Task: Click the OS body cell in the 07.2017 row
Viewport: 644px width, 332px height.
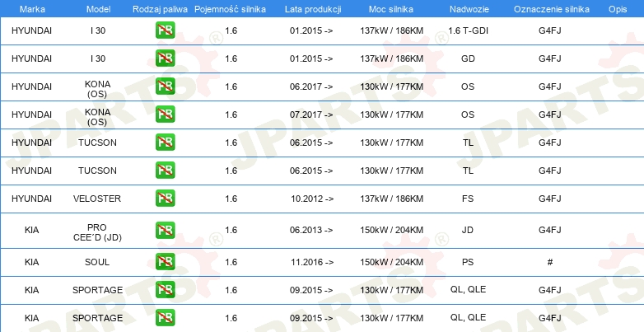Action: point(468,115)
